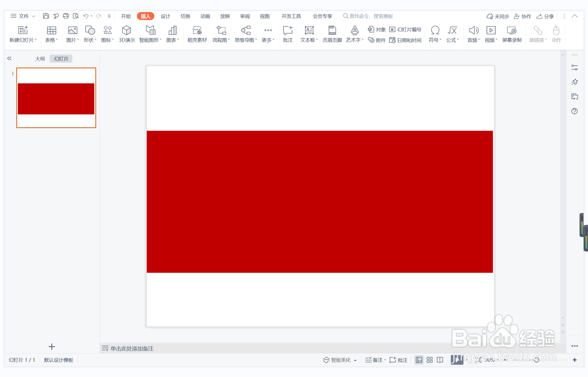
Task: Click the Print icon in quick toolbar
Action: (66, 16)
